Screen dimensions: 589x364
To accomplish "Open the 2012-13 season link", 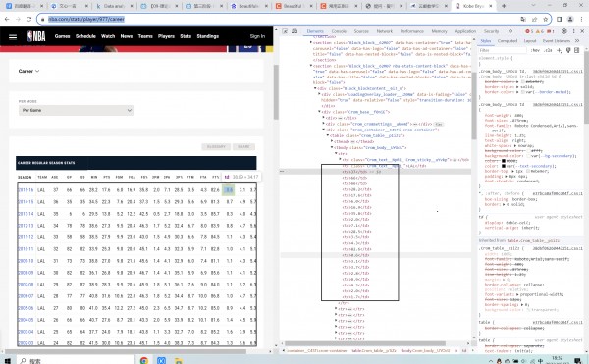I will pos(26,226).
